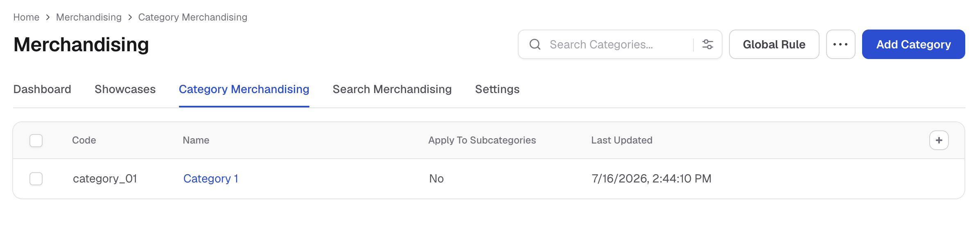Screen dimensions: 980x237
Task: Open the Showcases tab
Action: click(125, 89)
